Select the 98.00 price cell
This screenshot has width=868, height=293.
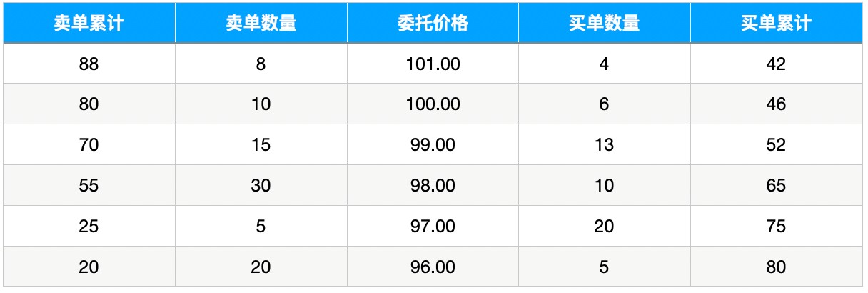433,186
